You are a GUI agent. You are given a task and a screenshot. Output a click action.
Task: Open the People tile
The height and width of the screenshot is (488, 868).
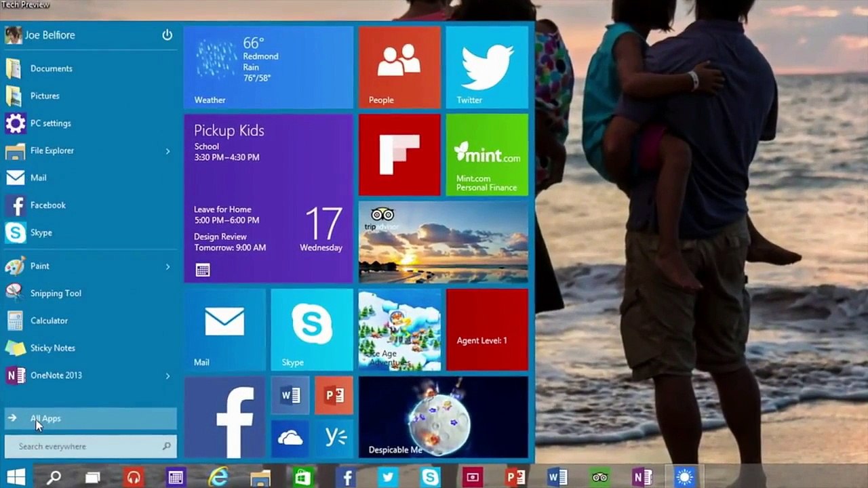[x=399, y=67]
